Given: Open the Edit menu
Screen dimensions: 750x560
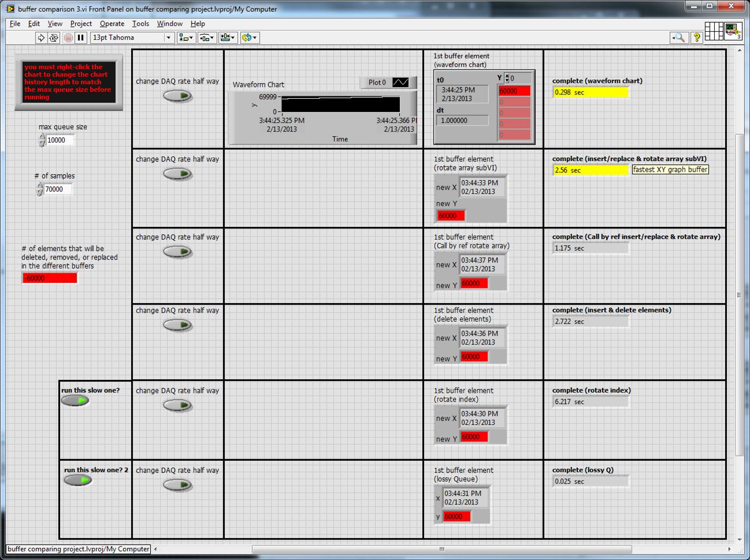Looking at the screenshot, I should click(x=34, y=24).
